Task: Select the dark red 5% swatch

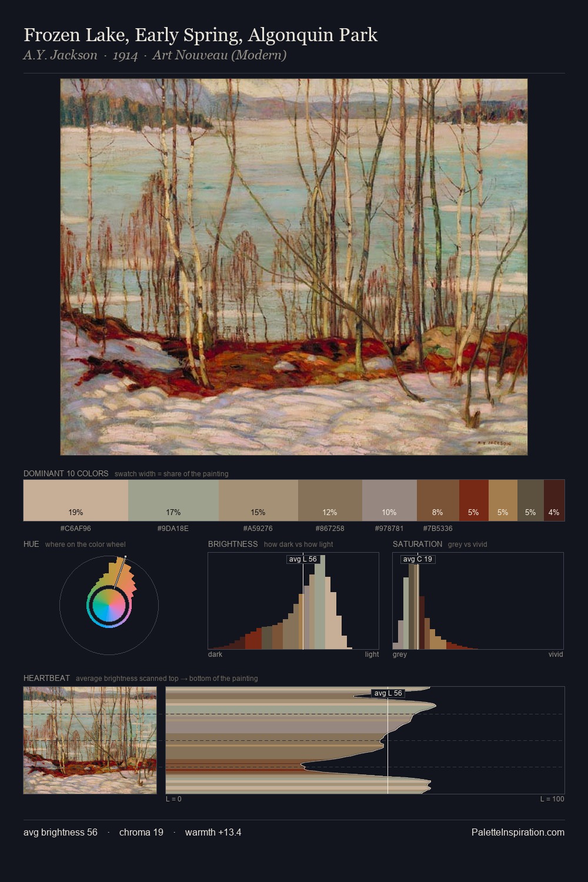Action: (473, 500)
